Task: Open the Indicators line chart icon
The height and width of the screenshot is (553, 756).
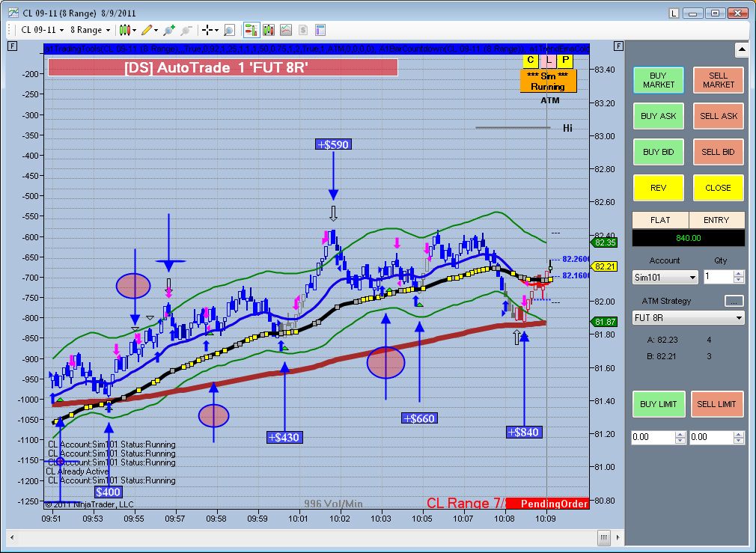Action: coord(286,30)
